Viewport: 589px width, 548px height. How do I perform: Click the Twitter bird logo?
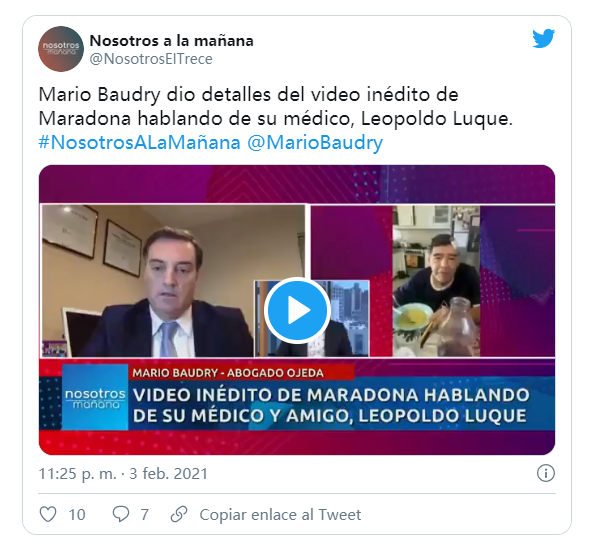point(543,38)
